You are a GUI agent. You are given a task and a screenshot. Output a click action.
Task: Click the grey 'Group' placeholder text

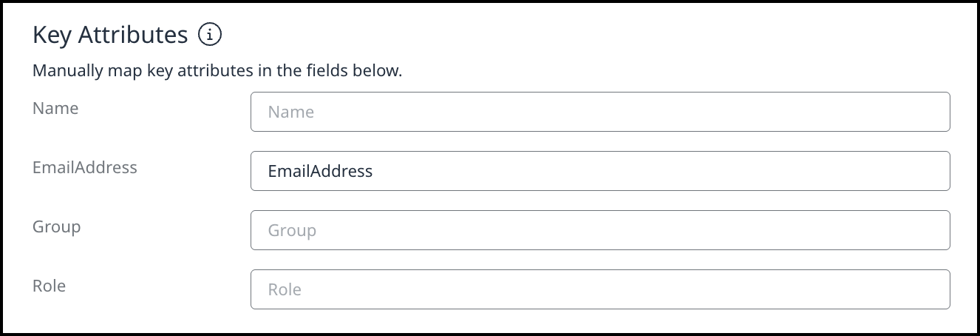[292, 231]
